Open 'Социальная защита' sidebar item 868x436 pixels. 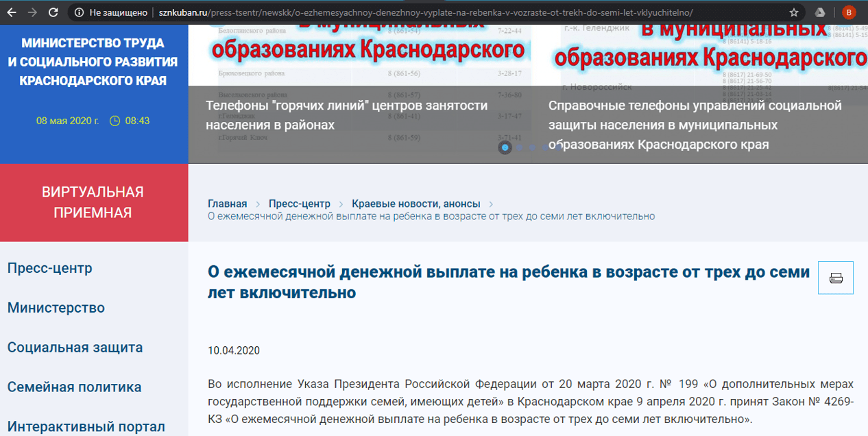tap(75, 348)
